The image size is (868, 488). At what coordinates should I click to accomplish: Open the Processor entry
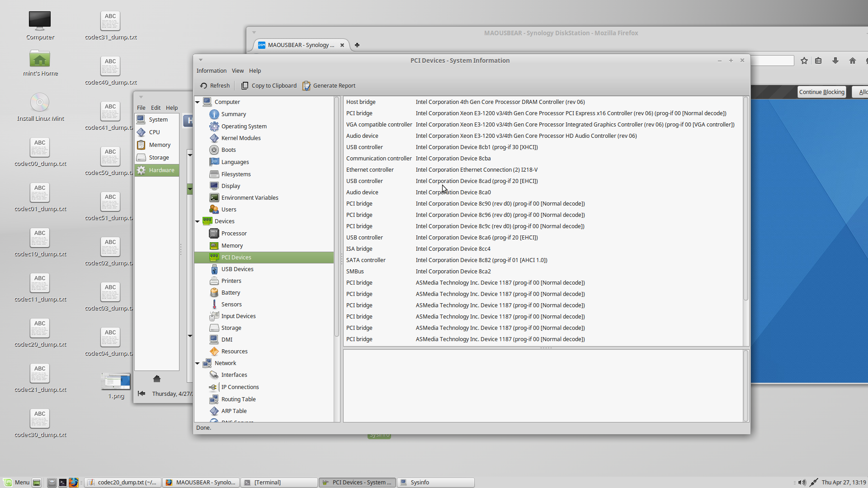coord(234,234)
